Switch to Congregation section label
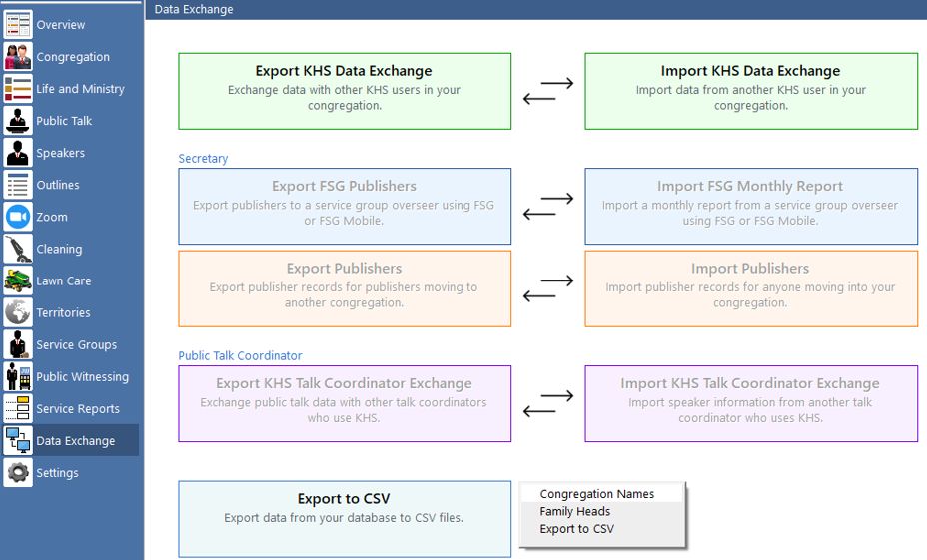 tap(73, 57)
